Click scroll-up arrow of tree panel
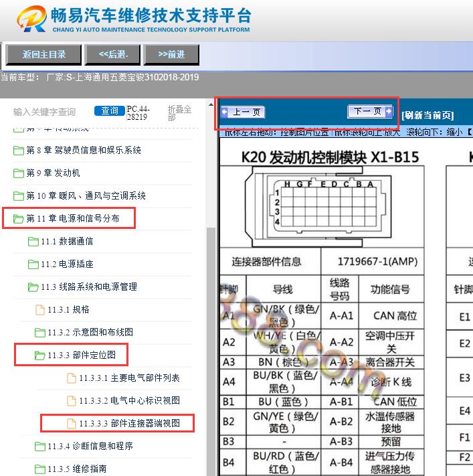 pyautogui.click(x=211, y=104)
